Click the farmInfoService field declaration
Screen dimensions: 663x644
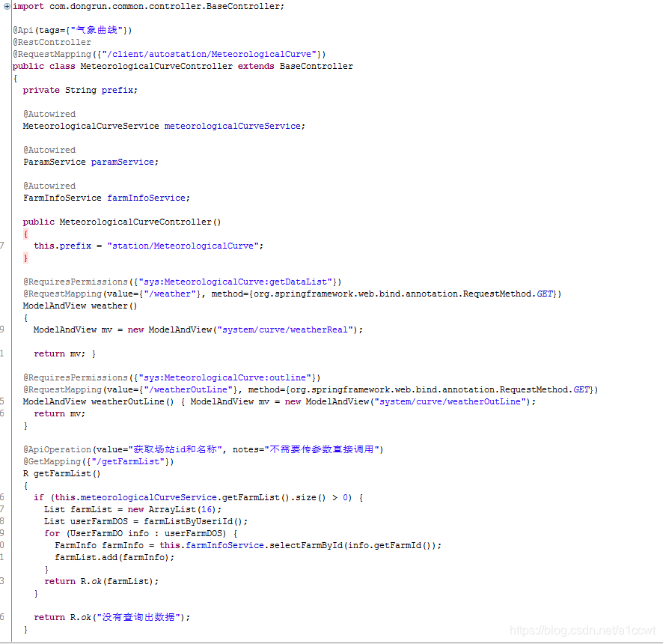point(106,198)
